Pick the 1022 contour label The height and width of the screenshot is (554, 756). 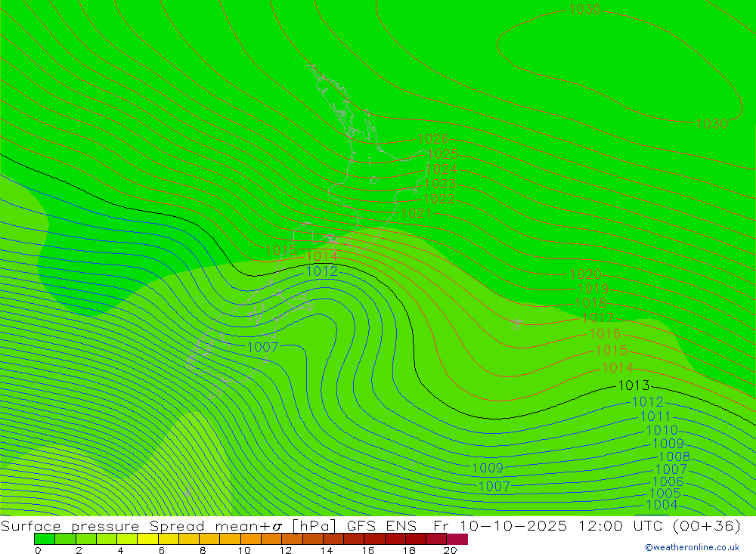click(438, 199)
